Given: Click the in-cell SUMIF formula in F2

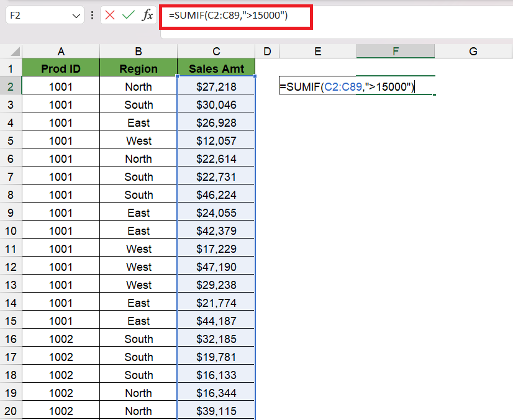Looking at the screenshot, I should coord(347,87).
